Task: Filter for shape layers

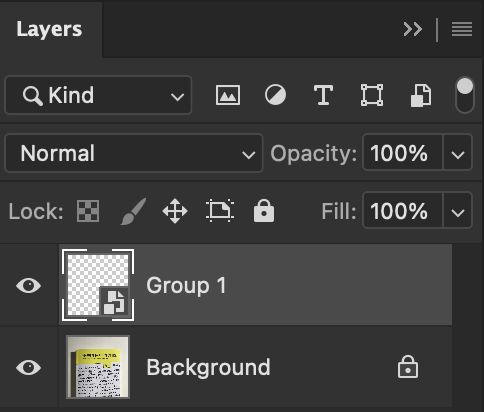Action: pos(372,95)
